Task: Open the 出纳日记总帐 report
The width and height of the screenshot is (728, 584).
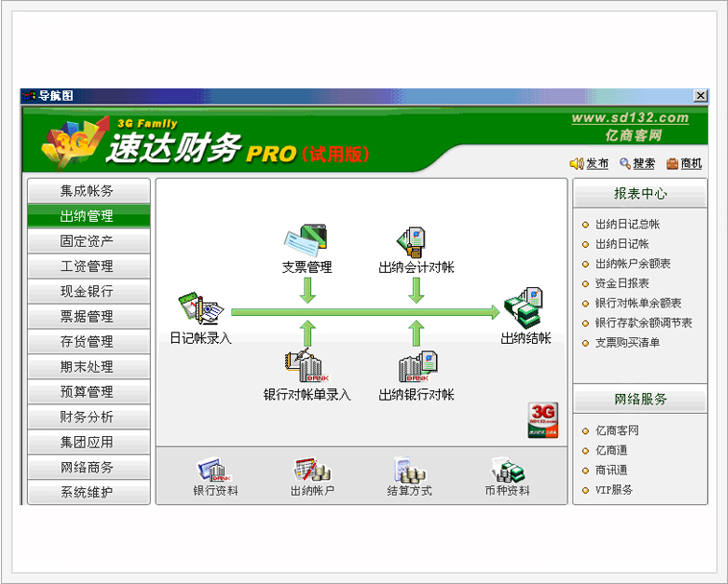Action: coord(628,224)
